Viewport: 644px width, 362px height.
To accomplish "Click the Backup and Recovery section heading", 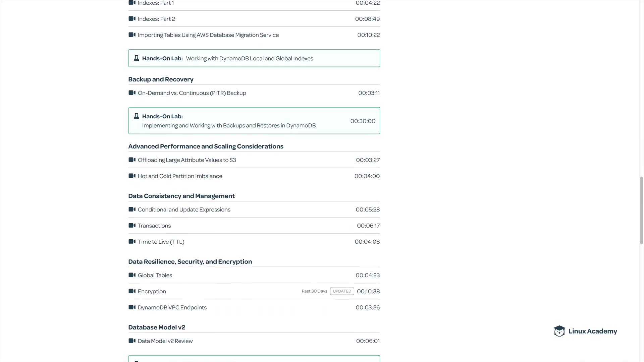I will (x=161, y=79).
